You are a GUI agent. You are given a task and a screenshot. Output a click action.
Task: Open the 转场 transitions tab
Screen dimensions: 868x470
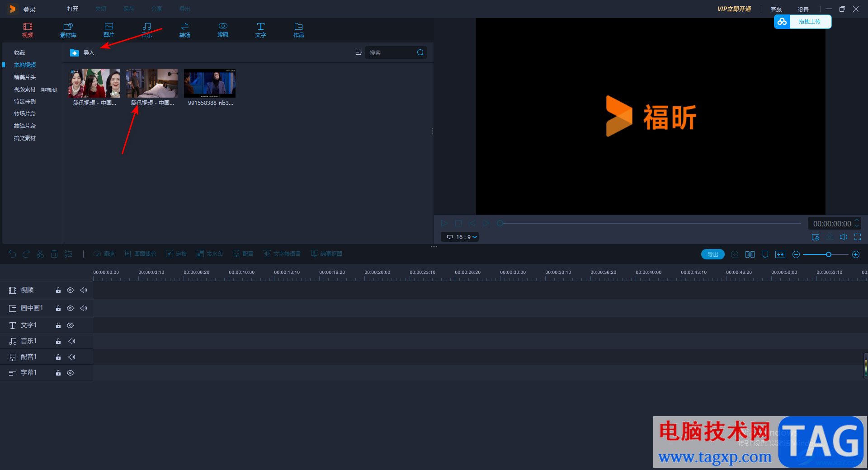pyautogui.click(x=184, y=30)
